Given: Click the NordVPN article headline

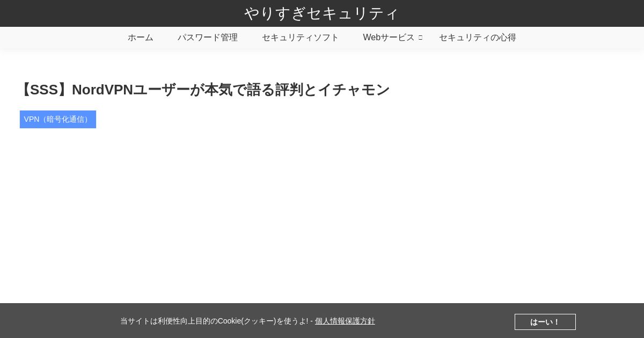Looking at the screenshot, I should (x=203, y=90).
